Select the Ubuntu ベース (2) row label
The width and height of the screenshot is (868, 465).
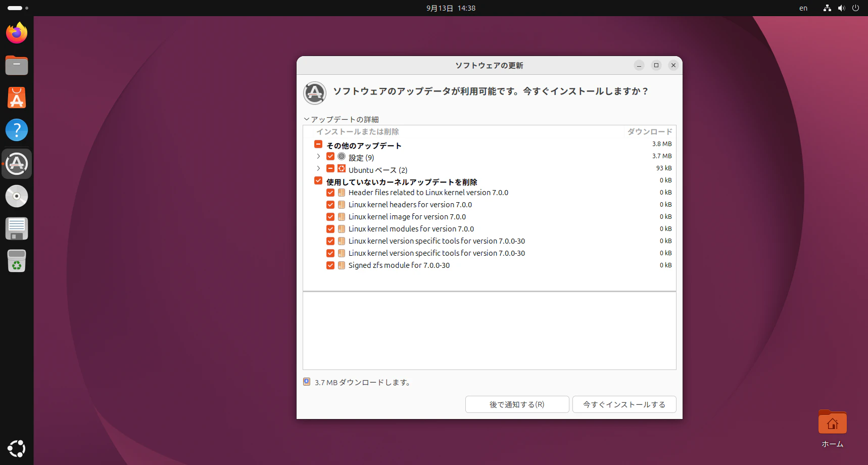pyautogui.click(x=378, y=170)
